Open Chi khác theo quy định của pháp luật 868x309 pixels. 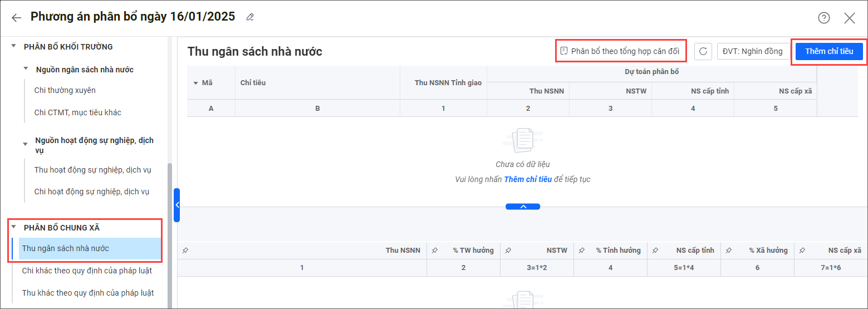coord(87,271)
